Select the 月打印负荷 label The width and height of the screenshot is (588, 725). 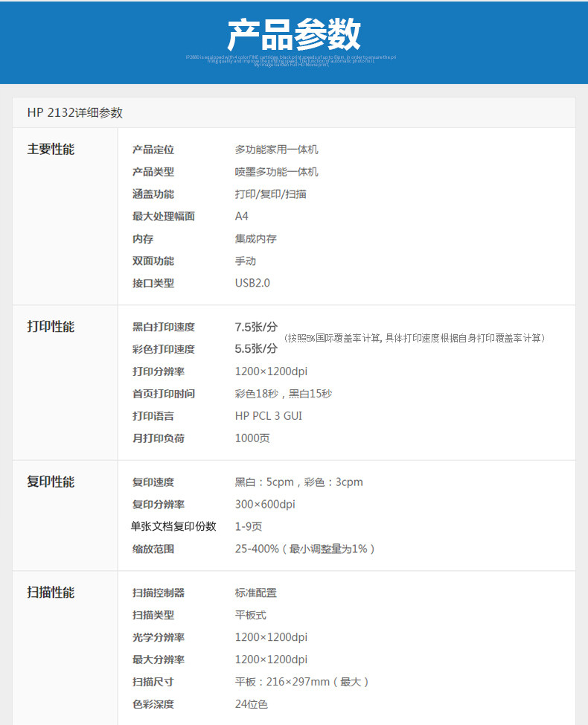click(x=158, y=438)
